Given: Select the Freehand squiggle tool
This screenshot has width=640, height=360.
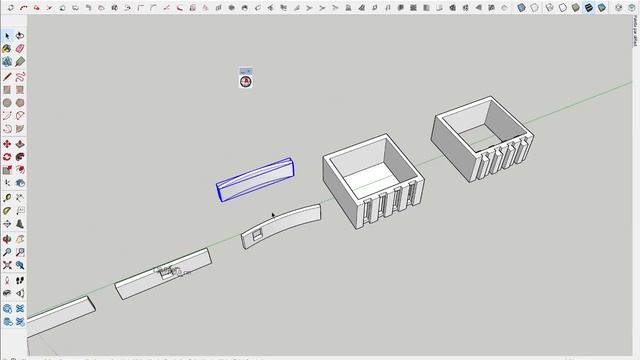Looking at the screenshot, I should coord(20,77).
